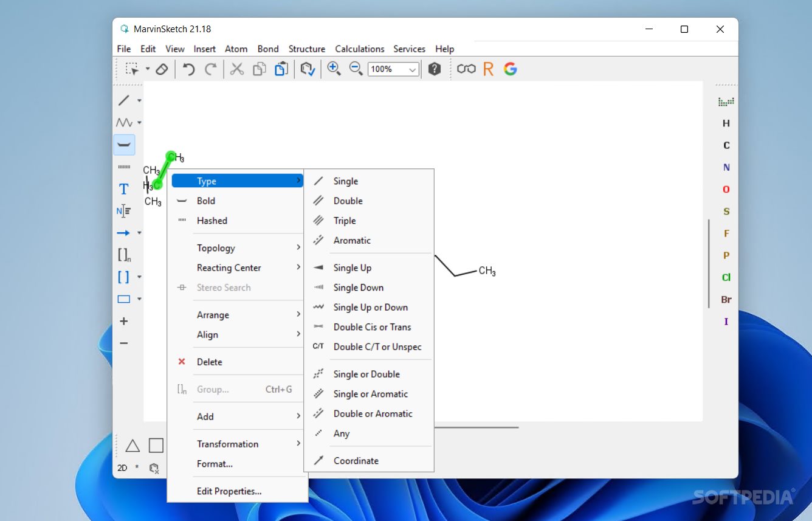Select the hashed bond tool
812x521 pixels.
pyautogui.click(x=124, y=167)
